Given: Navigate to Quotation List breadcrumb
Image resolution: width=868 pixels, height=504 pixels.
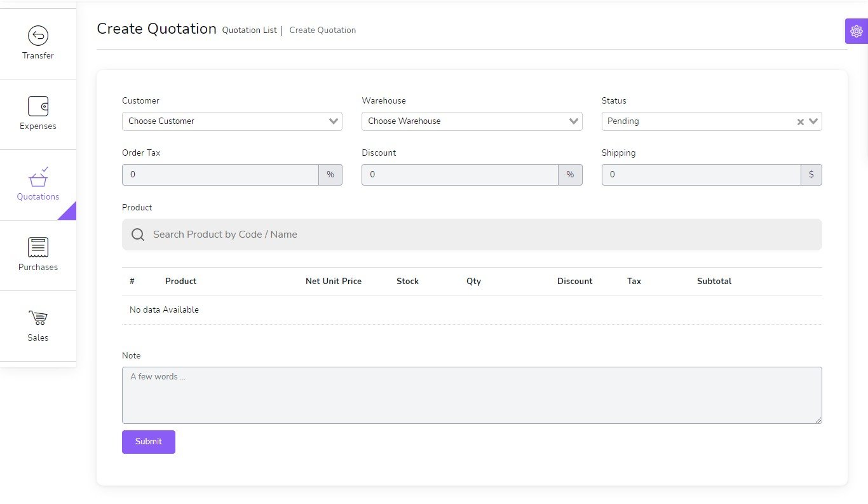Looking at the screenshot, I should coord(249,31).
